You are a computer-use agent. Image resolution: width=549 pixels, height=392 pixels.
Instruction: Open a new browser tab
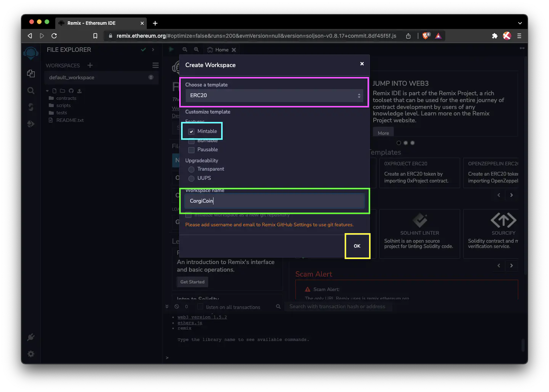pyautogui.click(x=155, y=23)
